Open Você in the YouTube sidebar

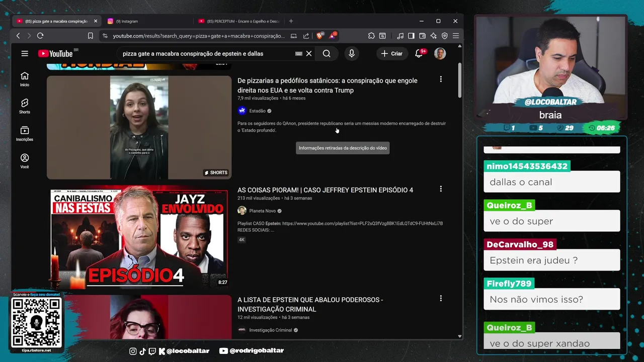click(x=25, y=161)
